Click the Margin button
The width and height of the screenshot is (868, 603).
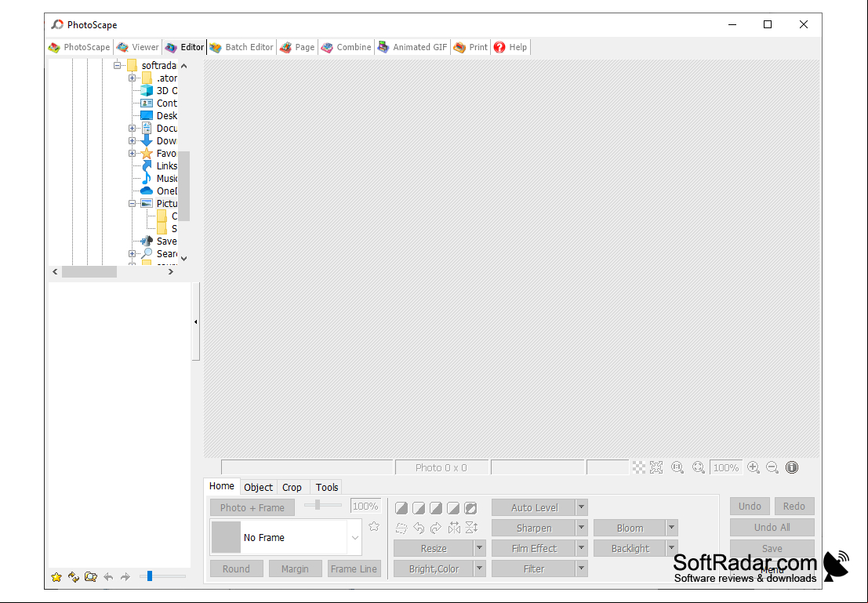(x=295, y=568)
